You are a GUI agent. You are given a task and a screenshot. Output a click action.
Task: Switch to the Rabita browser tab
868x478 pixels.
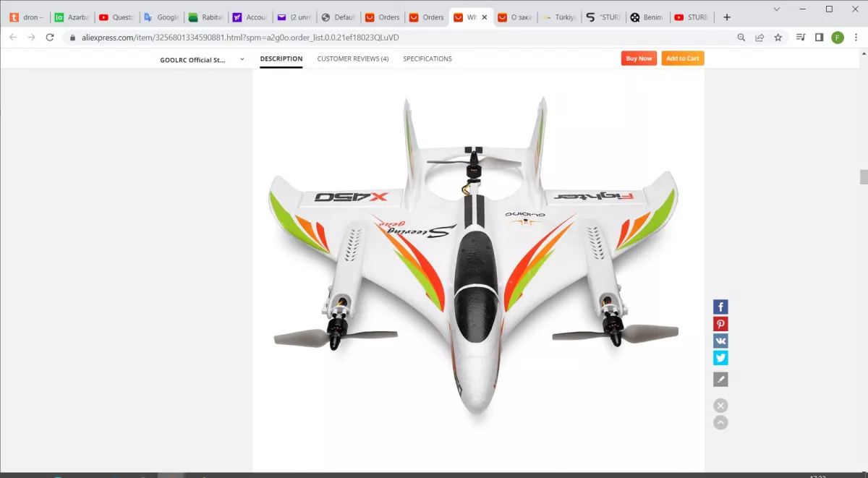coord(205,17)
